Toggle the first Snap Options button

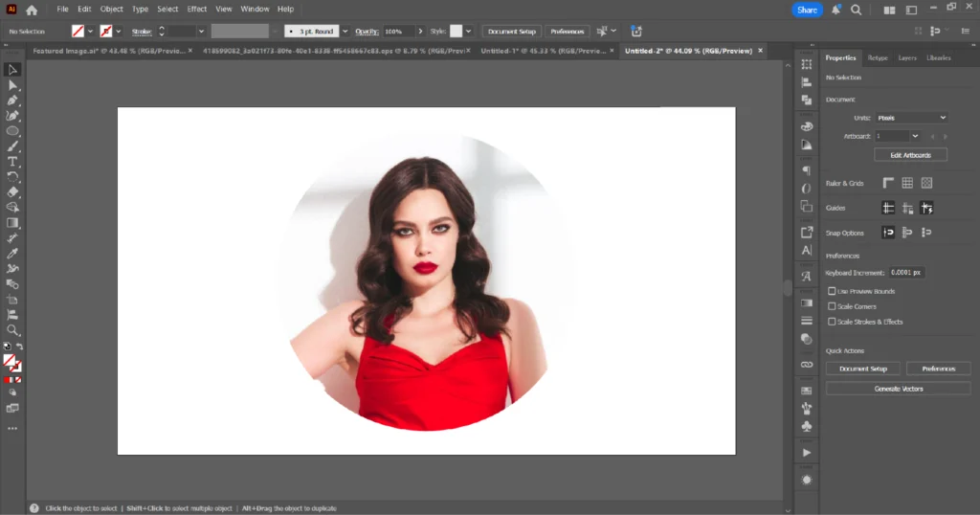coord(888,233)
